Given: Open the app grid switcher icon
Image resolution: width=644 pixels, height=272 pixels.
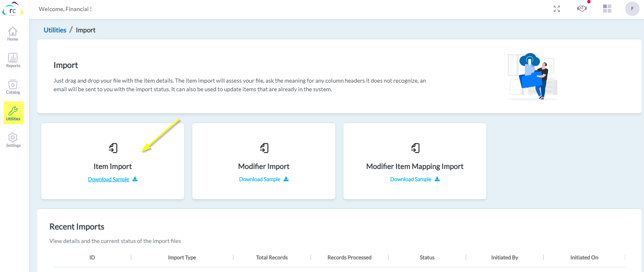Looking at the screenshot, I should click(x=607, y=9).
